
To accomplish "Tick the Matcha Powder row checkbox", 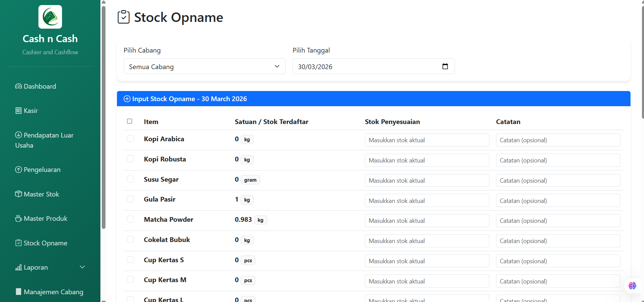I will coord(130,219).
